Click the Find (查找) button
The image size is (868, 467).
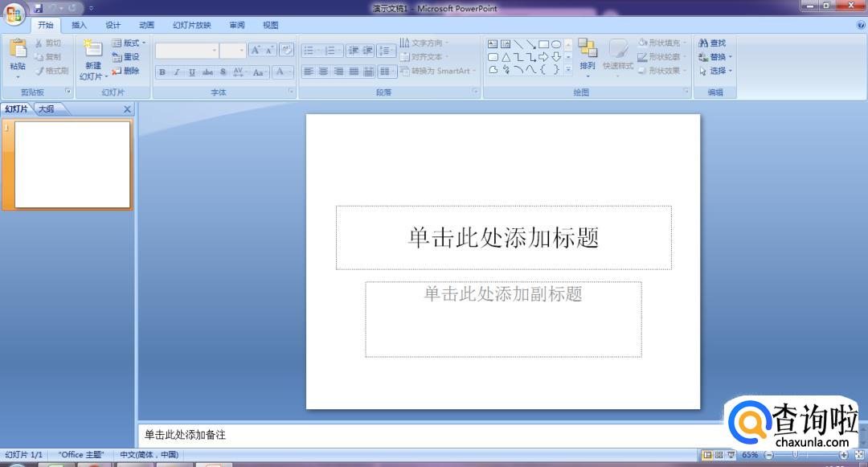point(712,43)
